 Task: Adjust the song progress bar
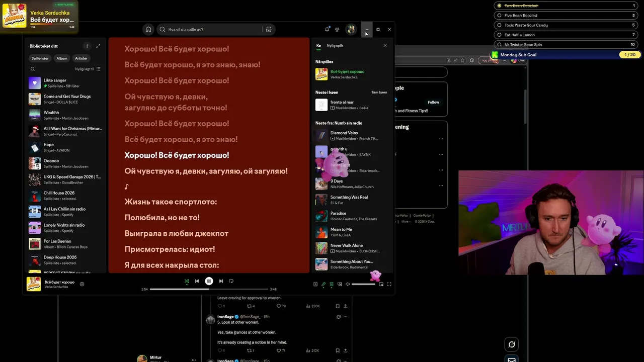(209, 289)
